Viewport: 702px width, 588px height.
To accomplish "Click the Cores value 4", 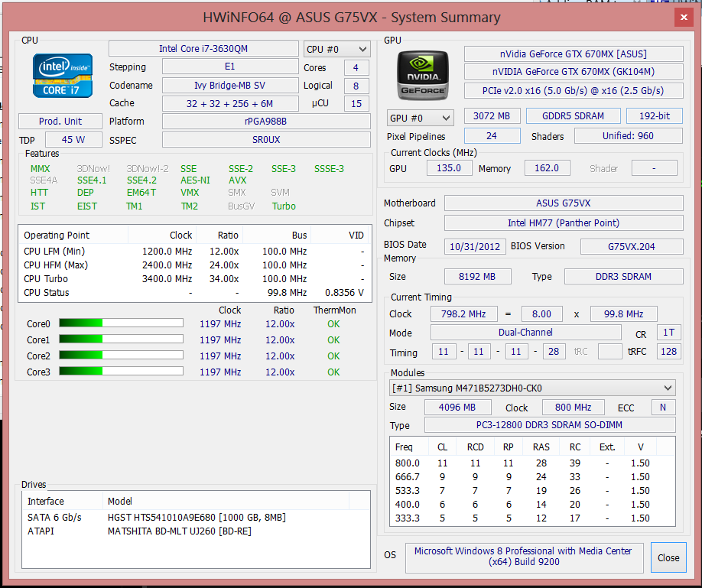I will point(356,67).
